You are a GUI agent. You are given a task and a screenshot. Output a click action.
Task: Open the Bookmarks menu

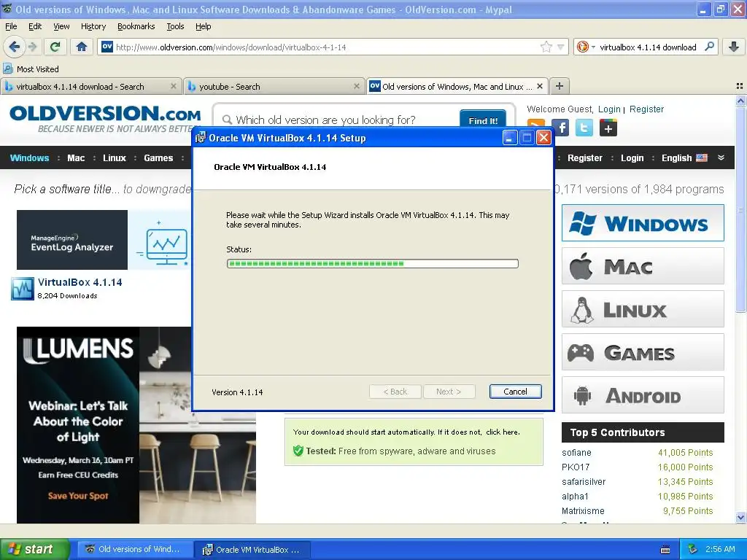(136, 26)
